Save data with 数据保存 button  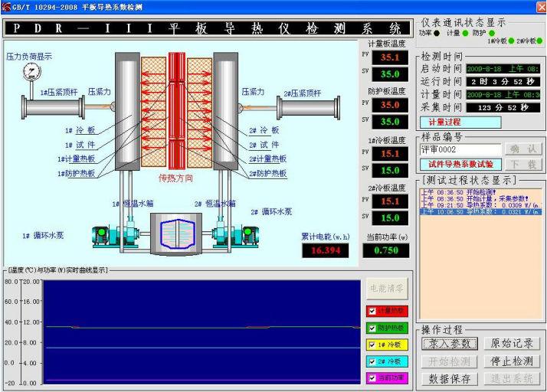tap(451, 378)
